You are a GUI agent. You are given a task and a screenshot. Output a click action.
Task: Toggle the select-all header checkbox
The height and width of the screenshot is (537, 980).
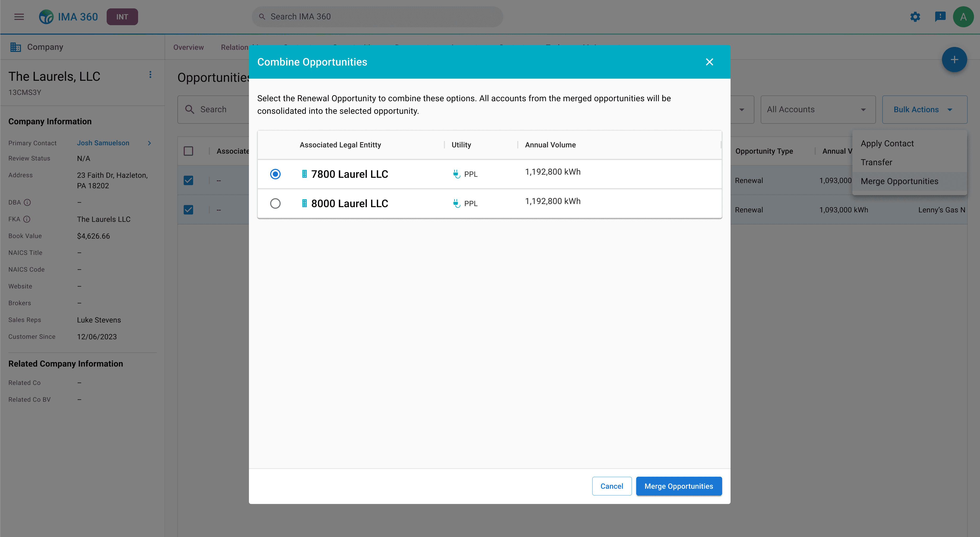click(x=188, y=151)
